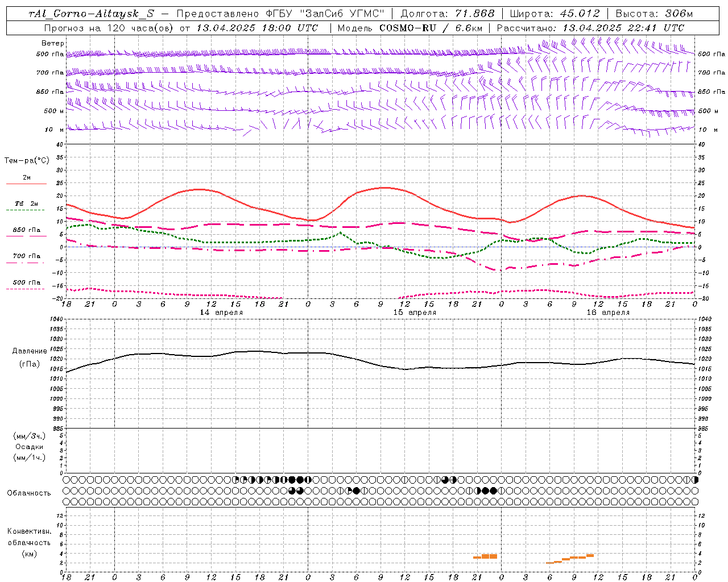
Task: Click the Конвективн. облачность label
Action: point(29,537)
